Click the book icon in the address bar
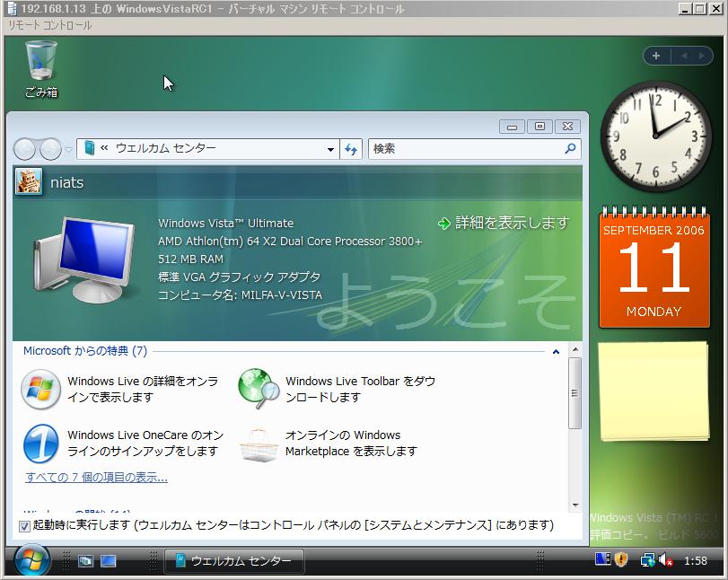The height and width of the screenshot is (580, 728). 90,148
